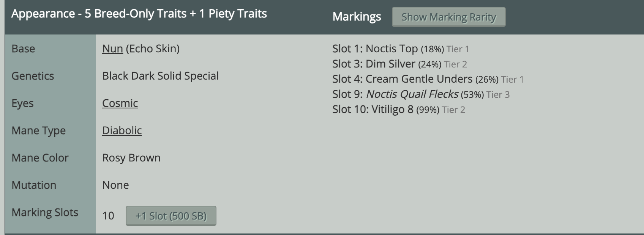Screen dimensions: 644x235
Task: Click the Show Marking Rarity button
Action: [x=448, y=17]
